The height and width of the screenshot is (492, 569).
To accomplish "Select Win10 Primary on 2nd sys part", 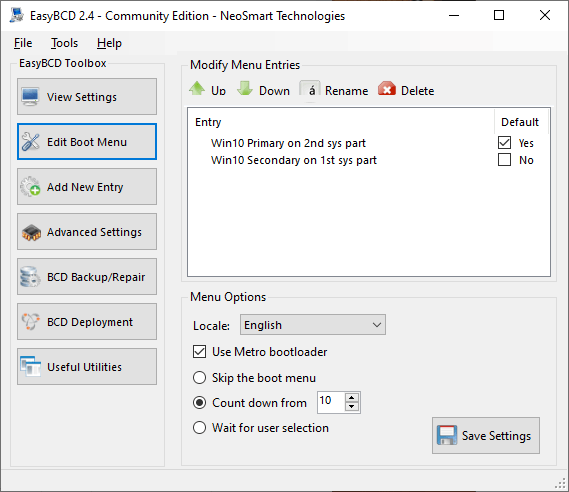I will [x=288, y=143].
